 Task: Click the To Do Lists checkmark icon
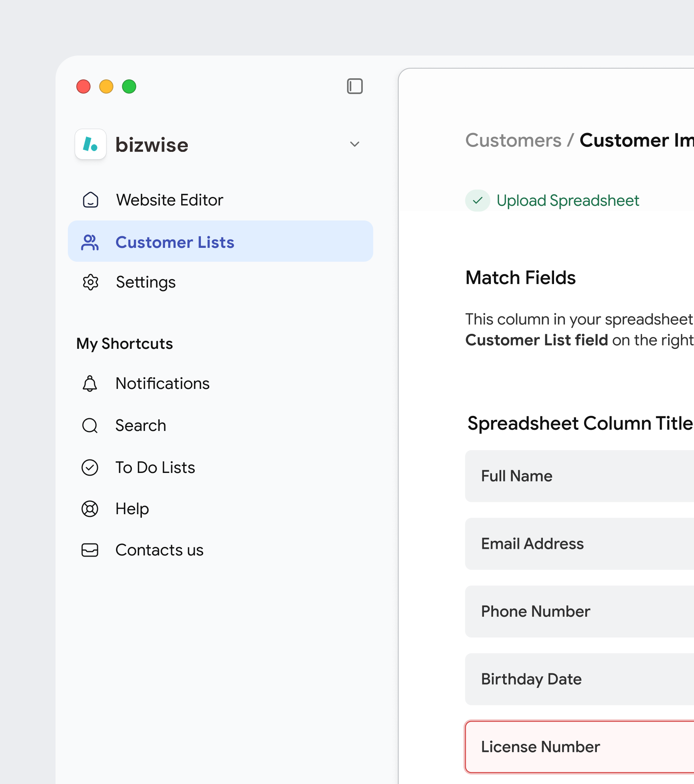pos(89,468)
